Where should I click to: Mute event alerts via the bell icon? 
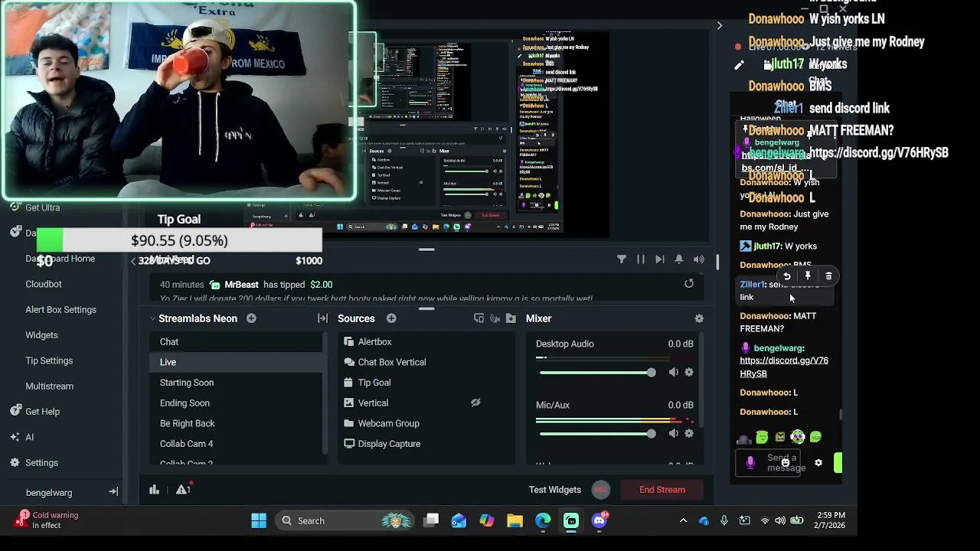[x=679, y=259]
